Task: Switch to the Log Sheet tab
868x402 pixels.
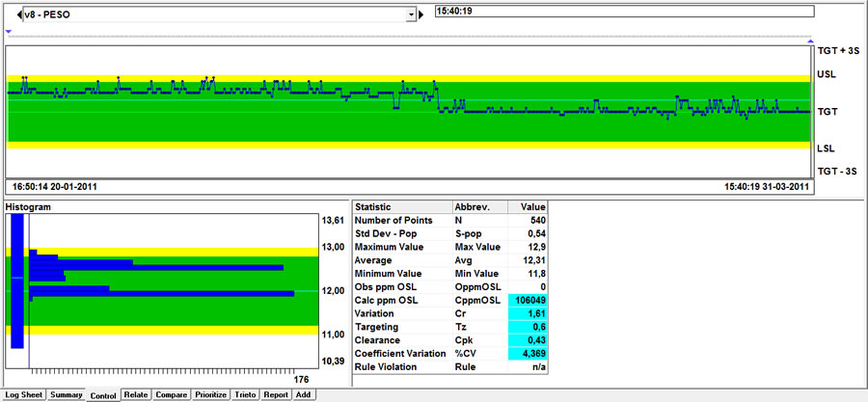Action: 24,394
